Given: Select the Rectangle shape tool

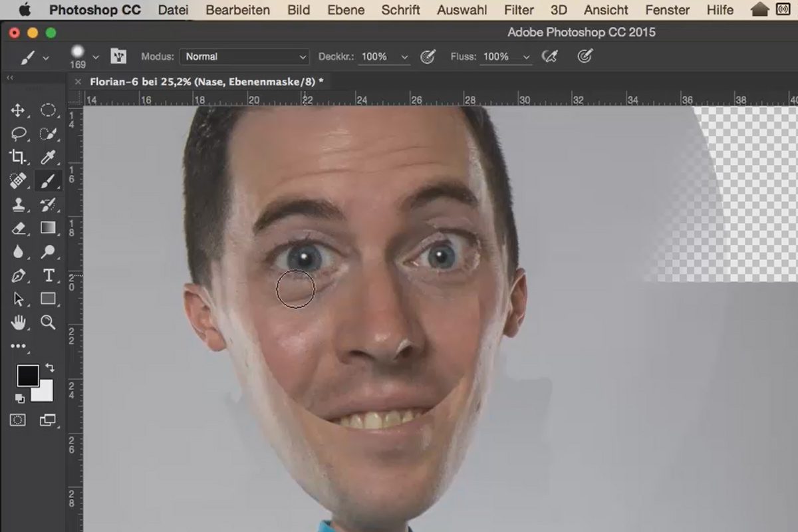Looking at the screenshot, I should [x=48, y=299].
